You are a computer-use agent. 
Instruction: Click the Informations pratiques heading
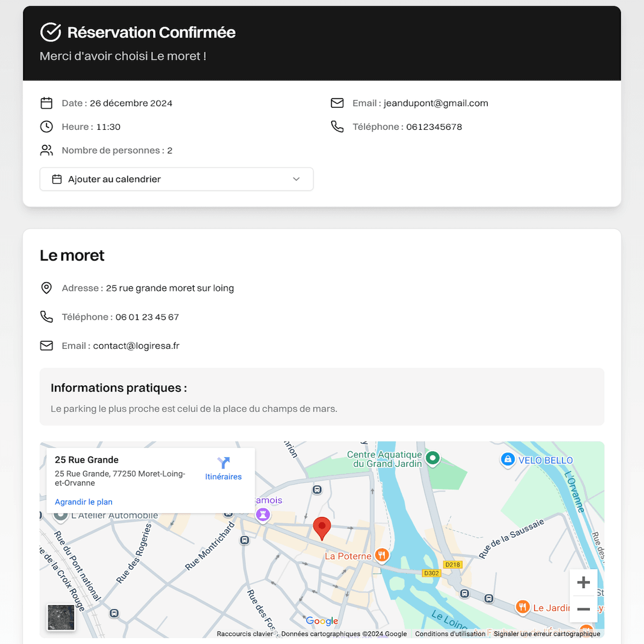coord(119,387)
